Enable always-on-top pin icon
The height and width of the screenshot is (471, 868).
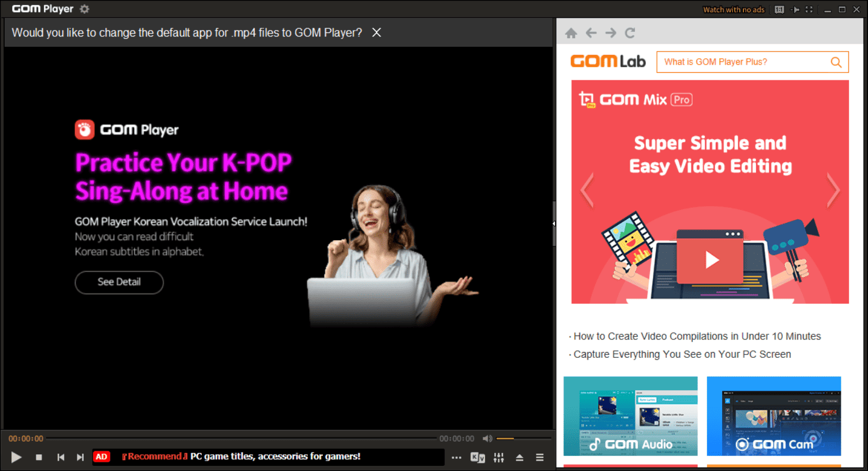tap(794, 9)
